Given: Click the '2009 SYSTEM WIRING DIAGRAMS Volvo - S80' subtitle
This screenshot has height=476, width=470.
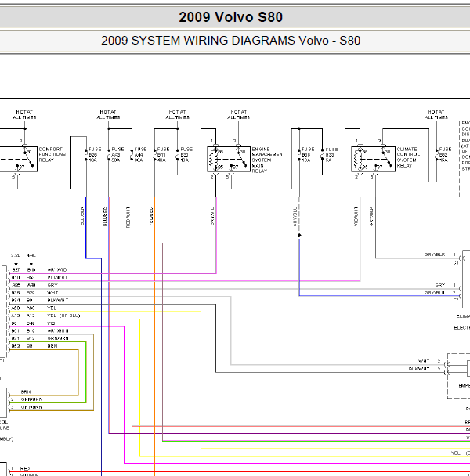Looking at the screenshot, I should [230, 41].
